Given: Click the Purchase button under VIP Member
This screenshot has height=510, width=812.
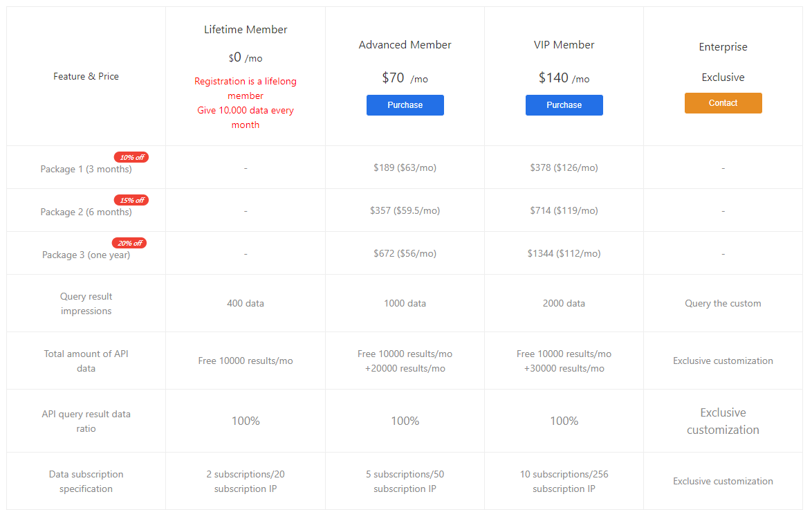Looking at the screenshot, I should [x=564, y=104].
